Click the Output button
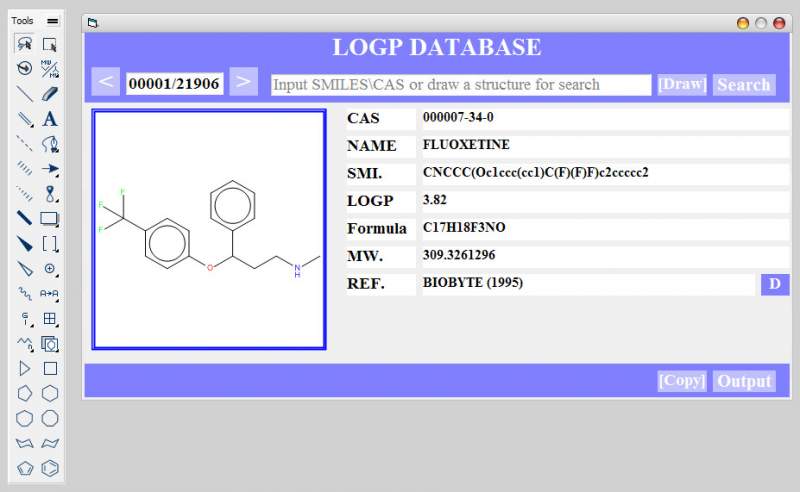800x492 pixels. [744, 381]
